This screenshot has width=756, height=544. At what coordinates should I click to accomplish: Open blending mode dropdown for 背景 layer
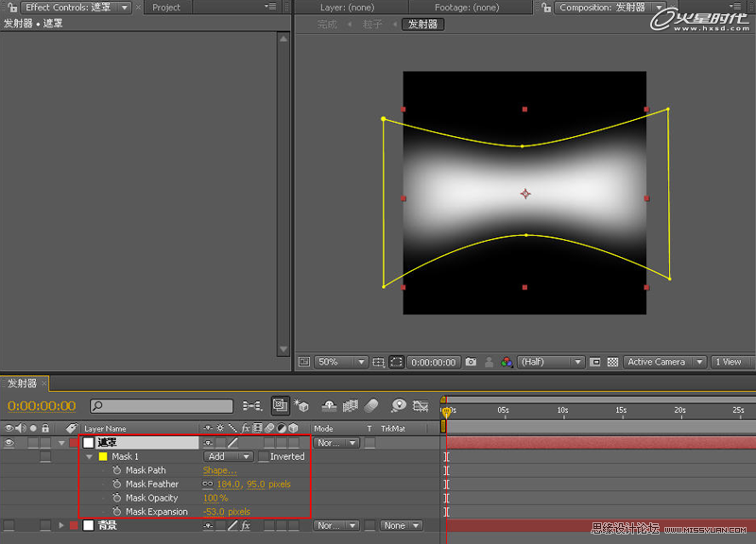[x=336, y=525]
